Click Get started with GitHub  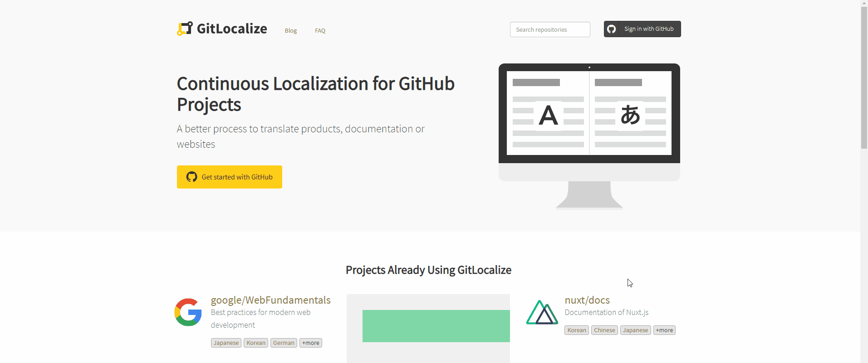pos(230,177)
